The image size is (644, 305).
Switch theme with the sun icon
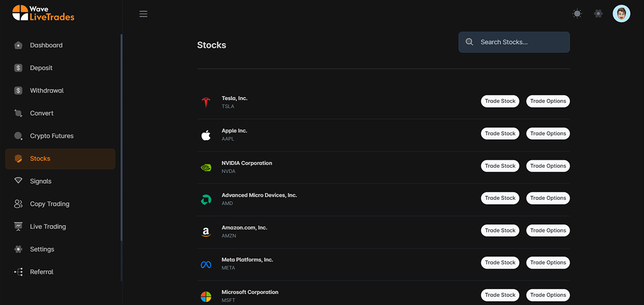coord(577,14)
